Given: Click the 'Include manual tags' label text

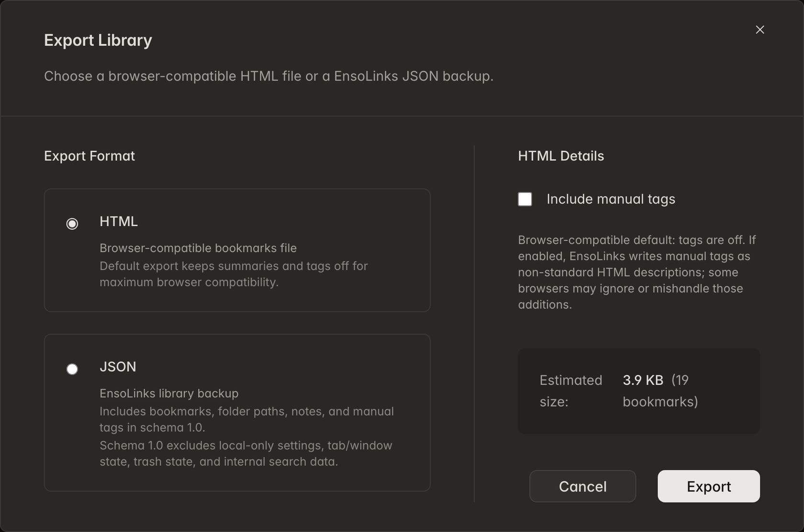Looking at the screenshot, I should tap(611, 199).
